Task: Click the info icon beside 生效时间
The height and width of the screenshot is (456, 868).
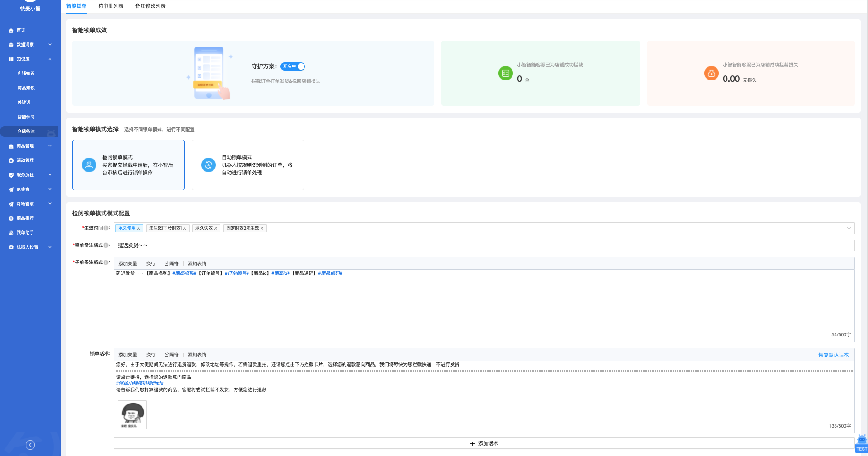Action: point(106,228)
